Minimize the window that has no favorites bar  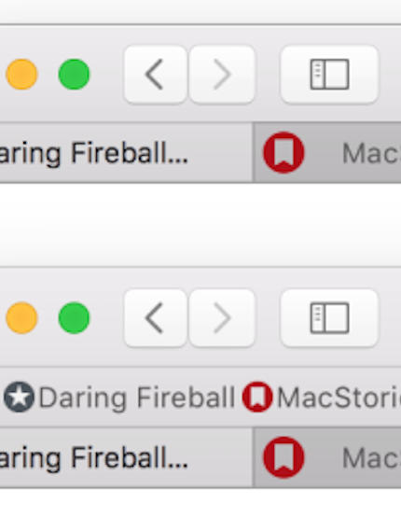(21, 75)
